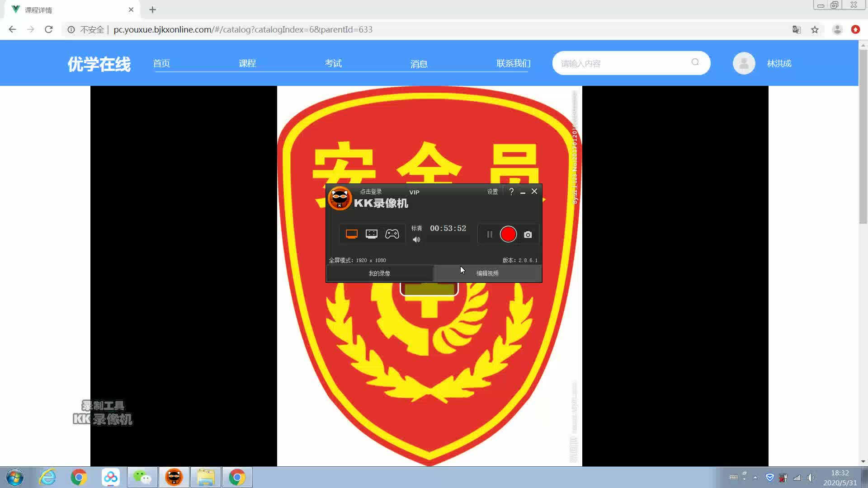
Task: Click 点击登录 in KK录像机
Action: [371, 192]
